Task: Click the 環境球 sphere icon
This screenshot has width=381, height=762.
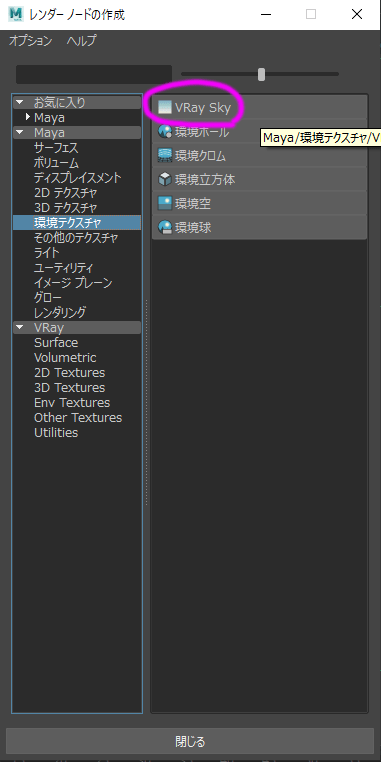Action: point(165,227)
